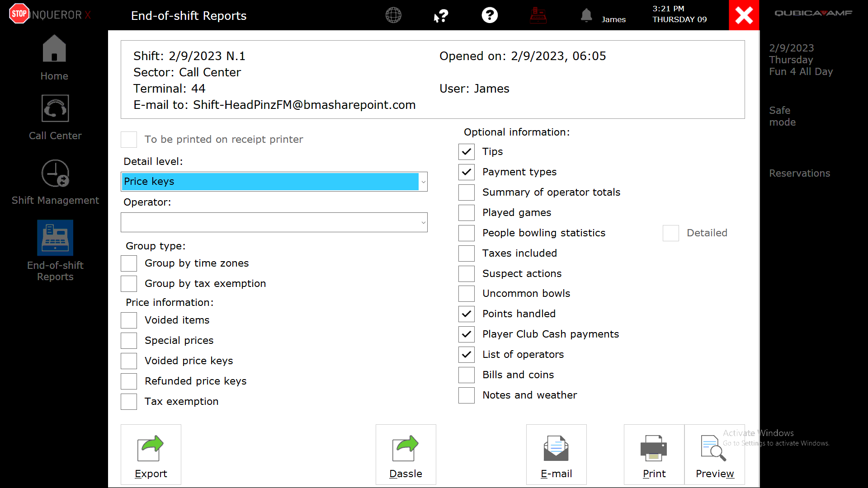Screen dimensions: 868x488
Task: Uncheck the Tips checkbox
Action: click(467, 152)
